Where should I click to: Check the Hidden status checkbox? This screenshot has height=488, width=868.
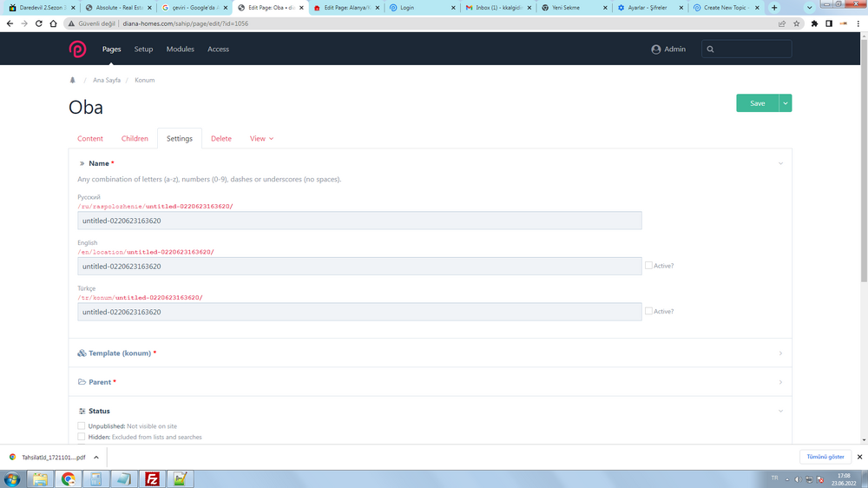tap(82, 437)
